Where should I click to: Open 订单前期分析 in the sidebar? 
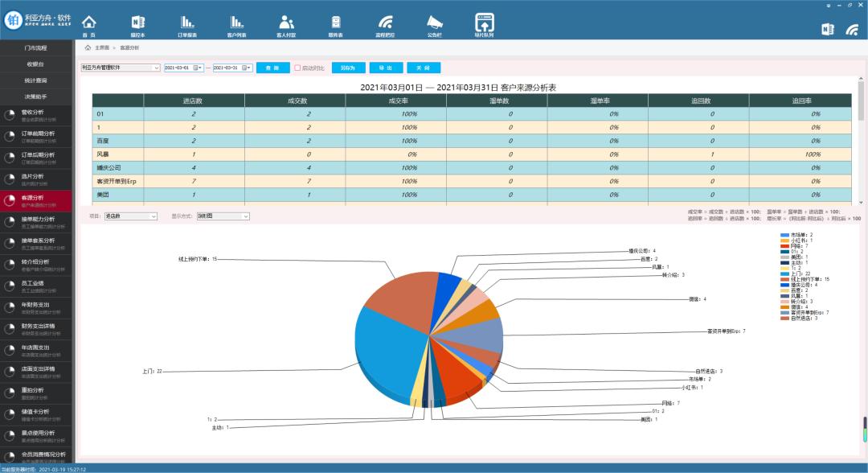pos(36,137)
